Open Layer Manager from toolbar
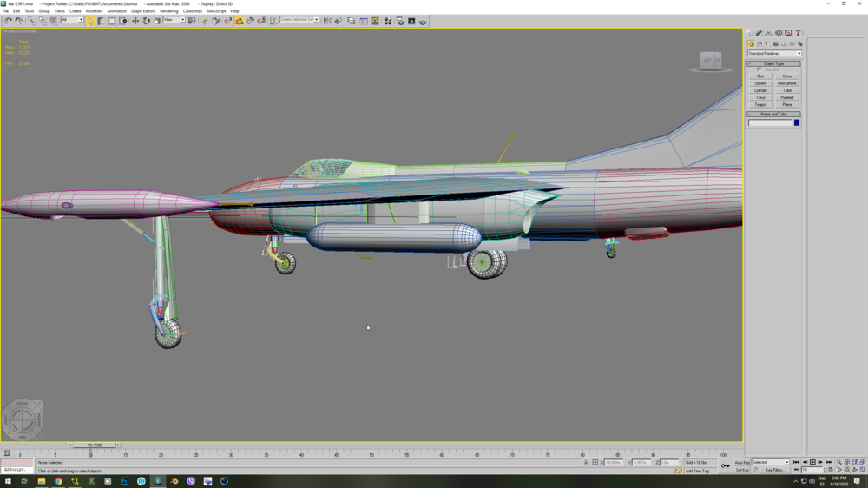Screen dimensions: 868x488 (x=351, y=21)
